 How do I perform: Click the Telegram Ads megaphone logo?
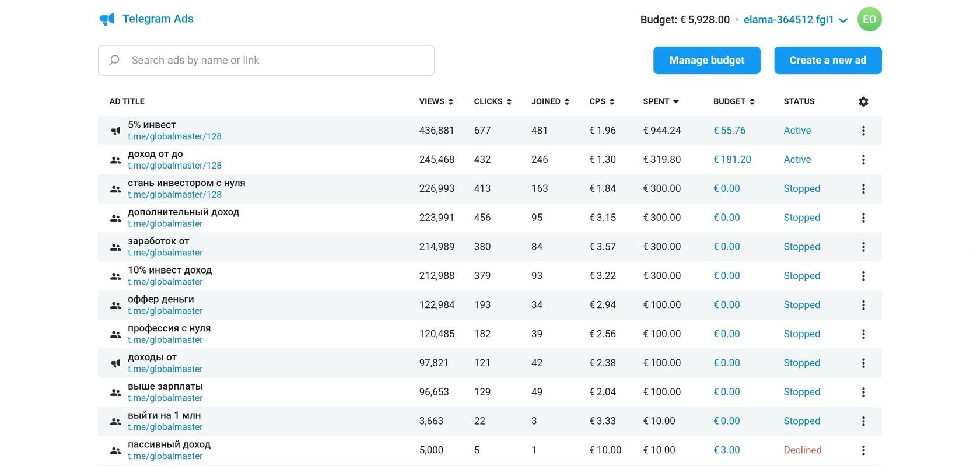107,19
